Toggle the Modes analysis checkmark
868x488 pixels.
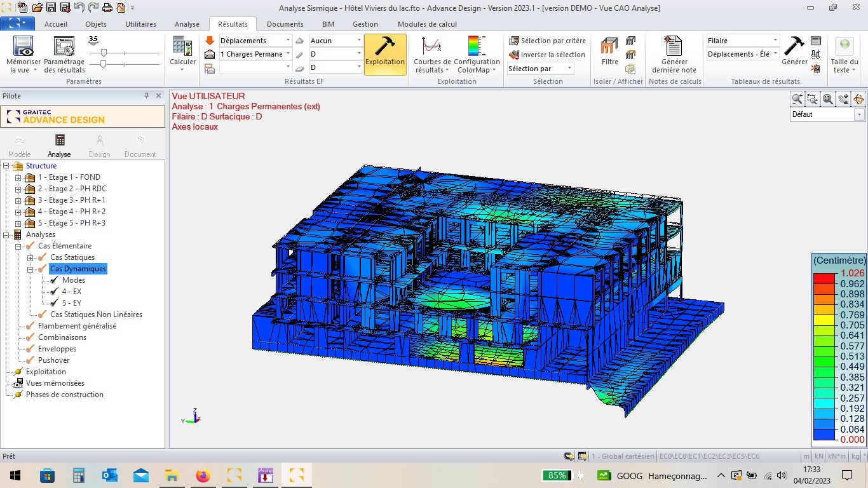(55, 280)
